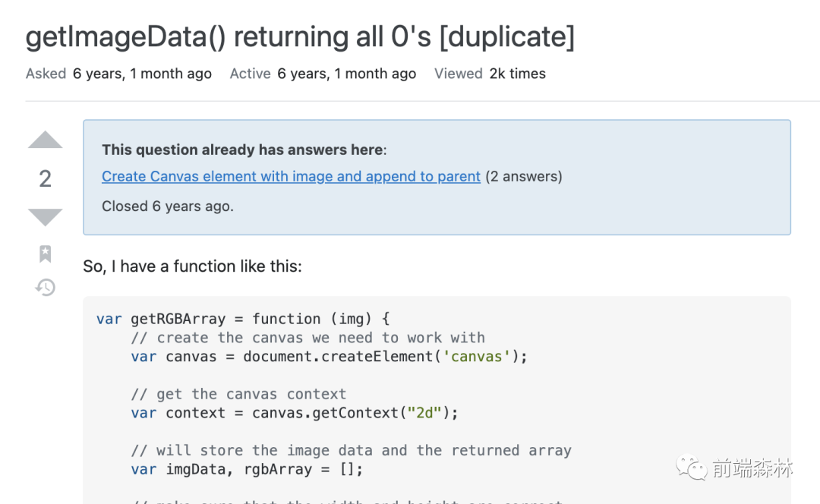Click the 'So, I have a function like this:' paragraph
The width and height of the screenshot is (820, 504).
pos(192,266)
